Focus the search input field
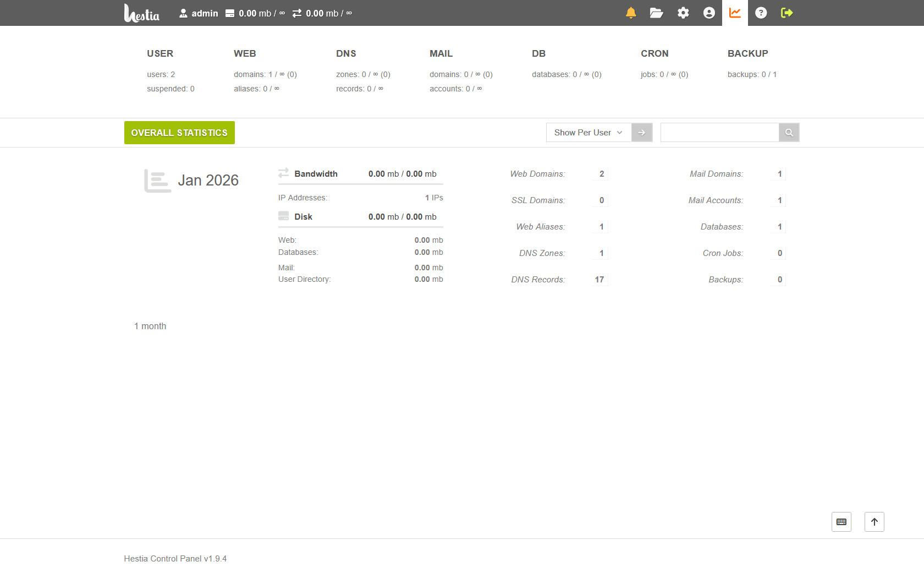Screen dimensions: 924x578 pos(719,133)
